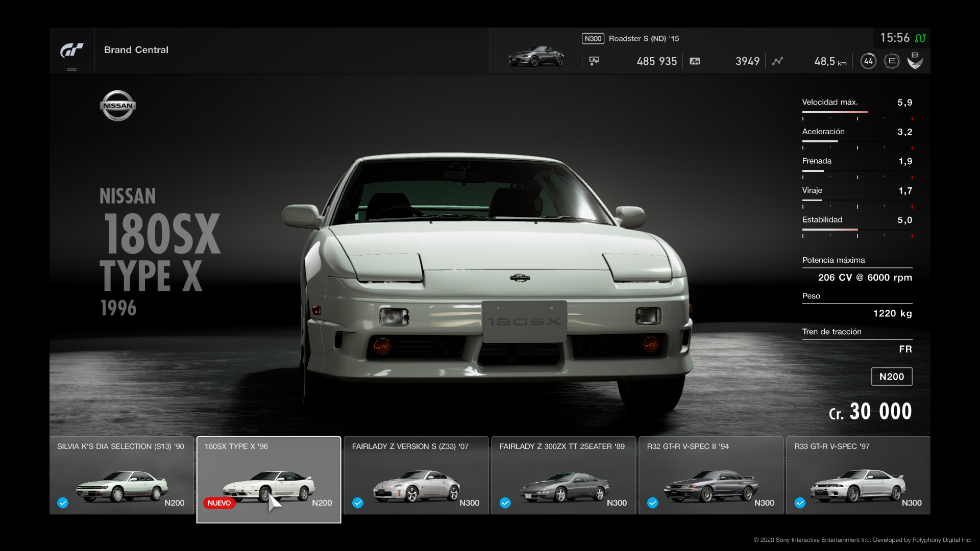Click the N200 class badge above price
Viewport: 980px width, 551px height.
[x=892, y=377]
